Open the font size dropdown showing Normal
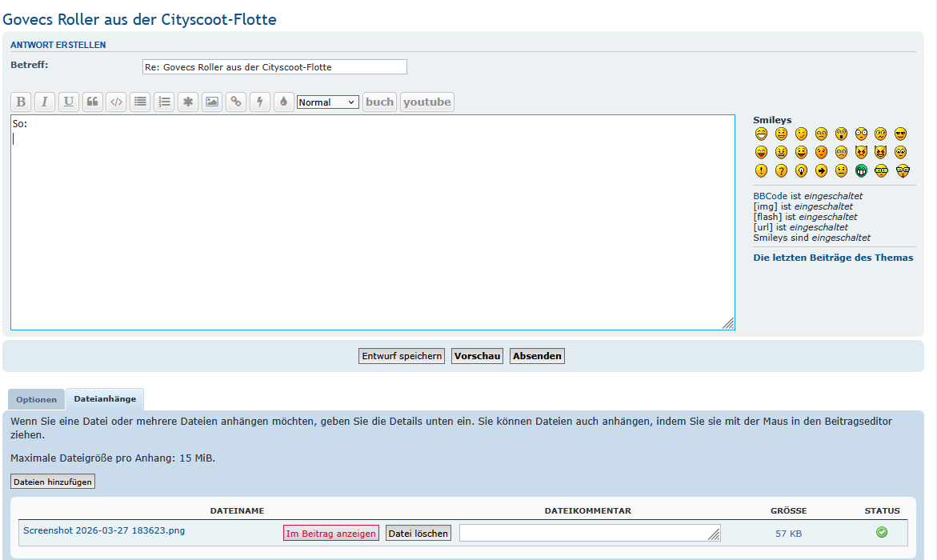The width and height of the screenshot is (937, 560). pos(327,102)
